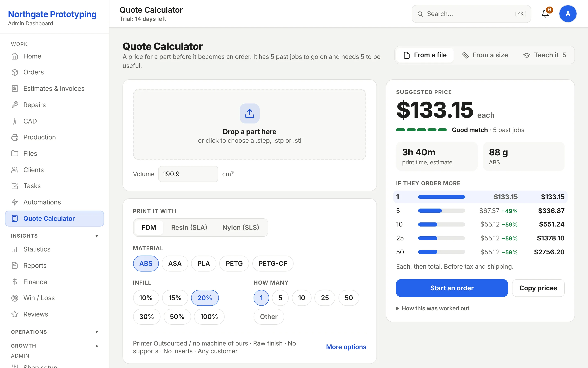This screenshot has height=368, width=588.
Task: Open Estimates & Invoices page
Action: tap(55, 89)
